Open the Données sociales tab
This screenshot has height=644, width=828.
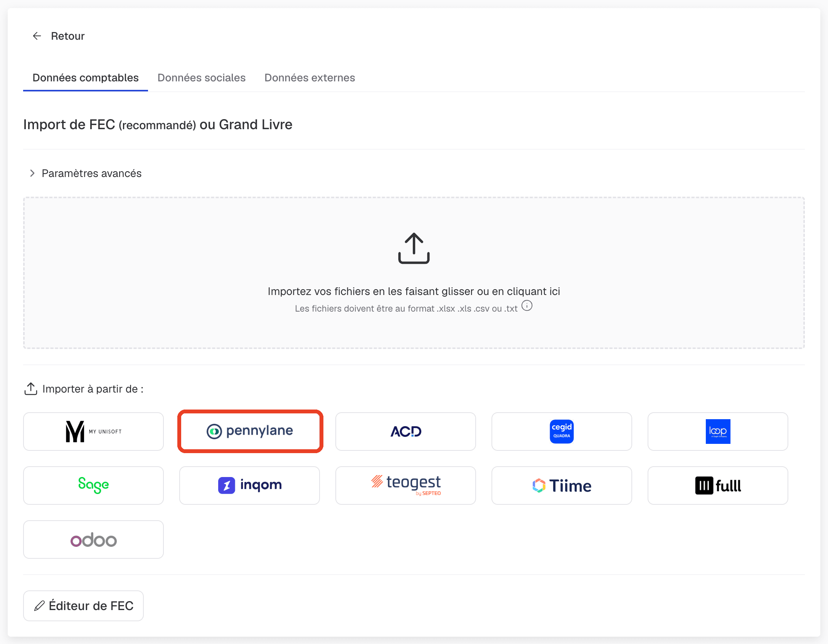click(x=202, y=78)
